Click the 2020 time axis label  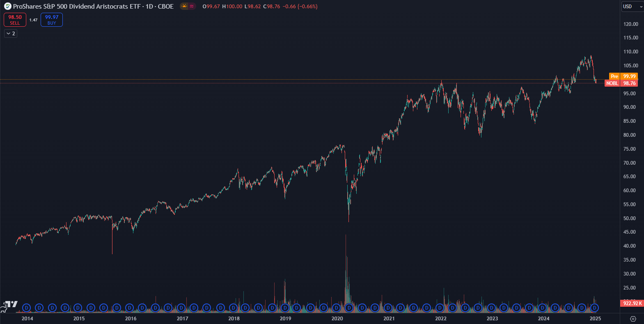pos(337,319)
